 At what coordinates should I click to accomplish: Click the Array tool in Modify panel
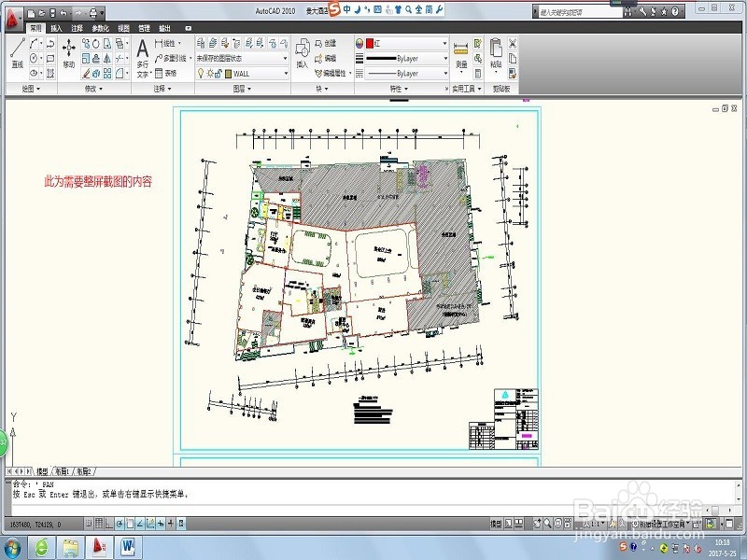(x=107, y=74)
